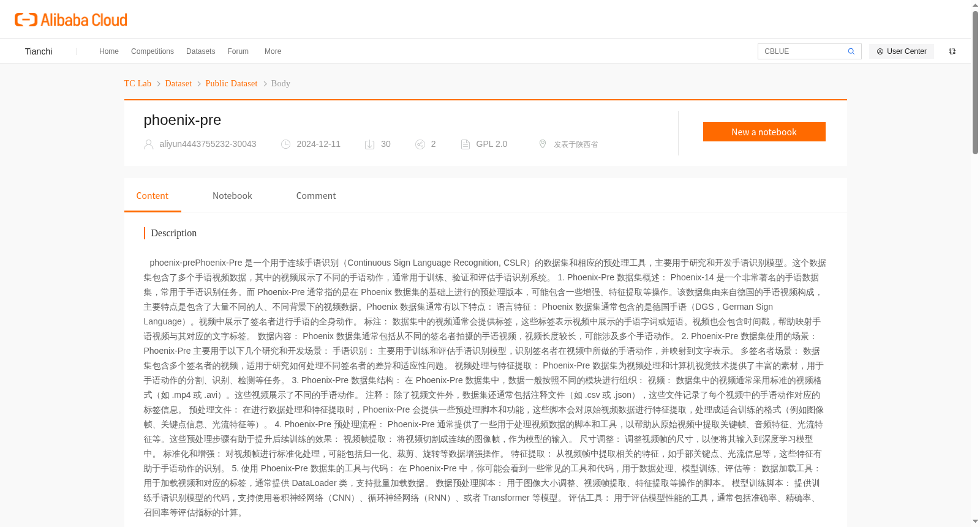Select the Content tab

[x=153, y=196]
